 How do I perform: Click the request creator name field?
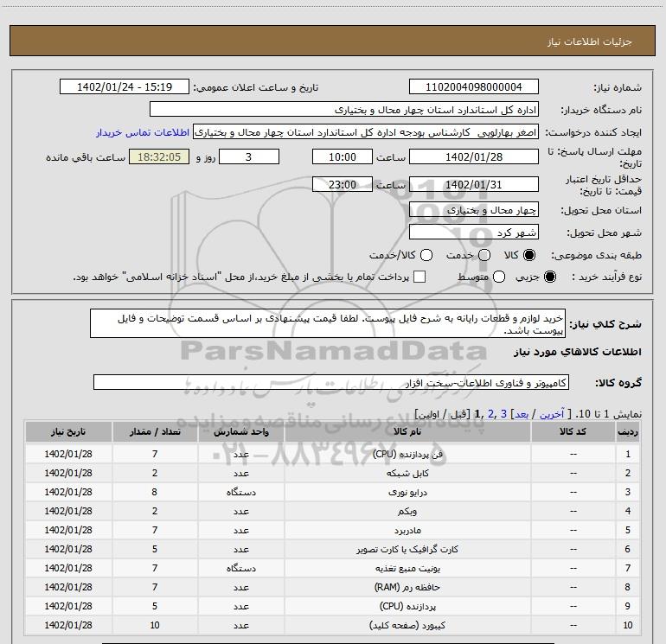[366, 132]
